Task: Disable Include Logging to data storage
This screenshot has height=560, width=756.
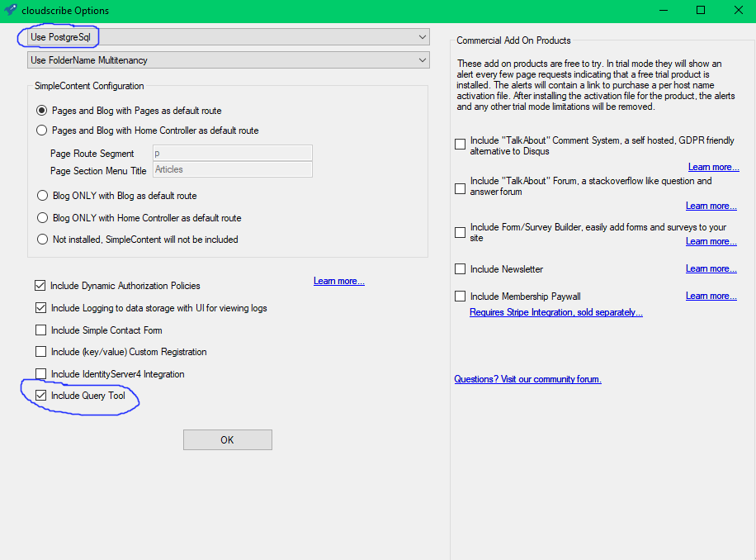Action: click(40, 308)
